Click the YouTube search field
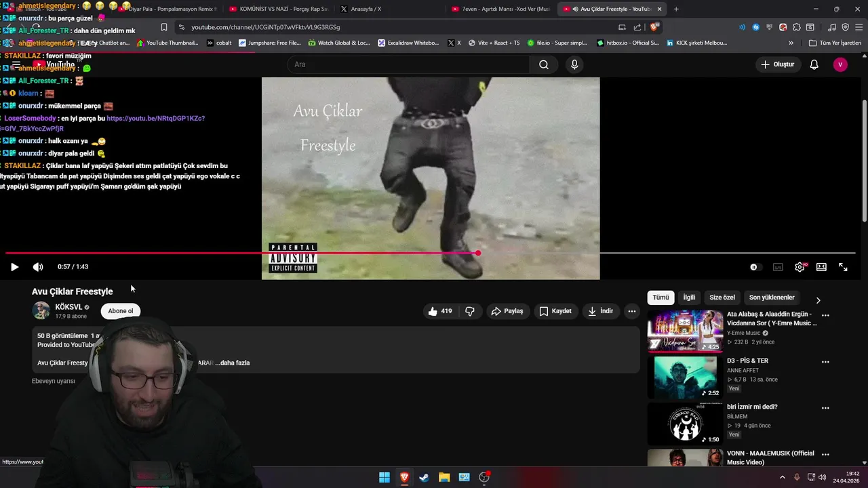The width and height of the screenshot is (868, 488). click(x=408, y=64)
